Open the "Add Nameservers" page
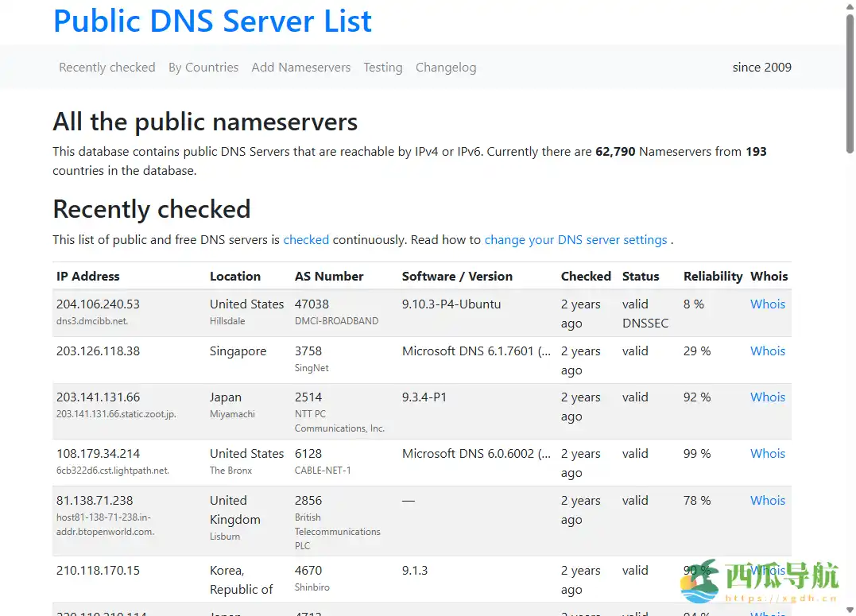This screenshot has height=616, width=856. coord(300,68)
